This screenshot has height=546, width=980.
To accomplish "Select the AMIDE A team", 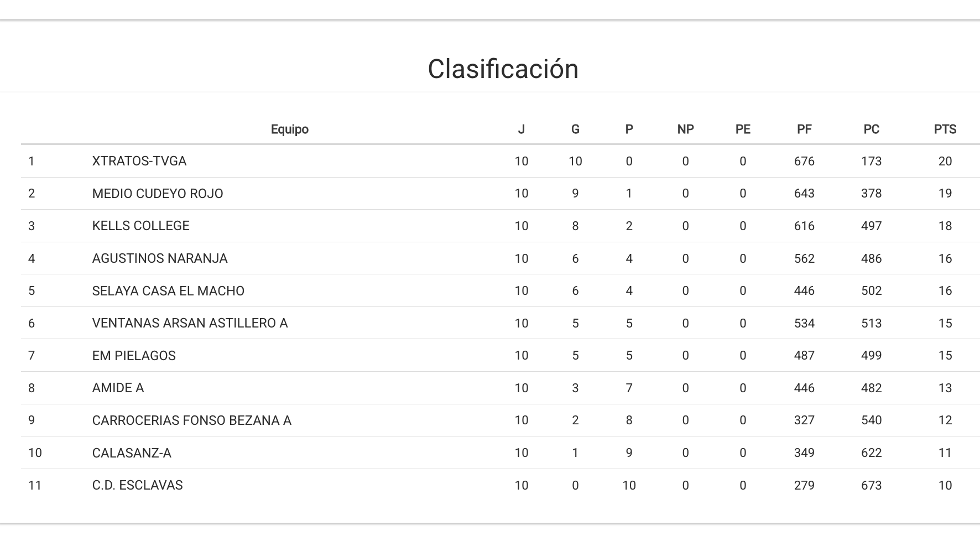I will (x=118, y=388).
